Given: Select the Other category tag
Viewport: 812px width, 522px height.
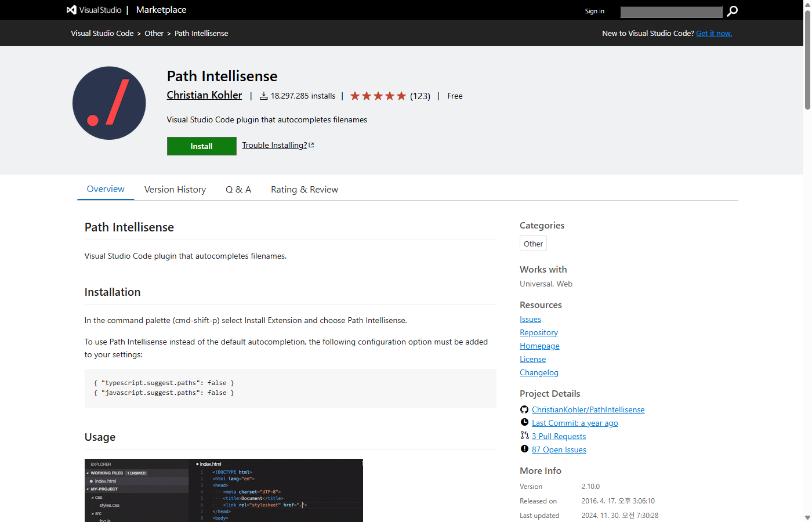Looking at the screenshot, I should point(532,243).
